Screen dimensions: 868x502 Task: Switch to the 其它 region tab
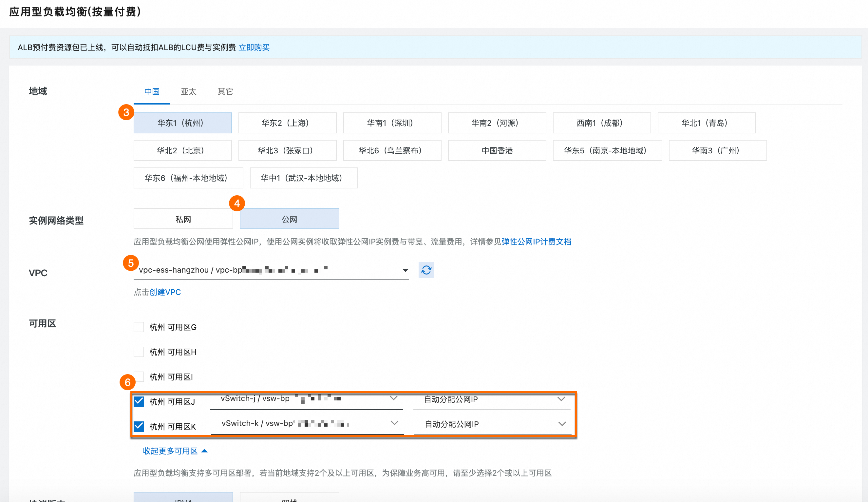[225, 92]
